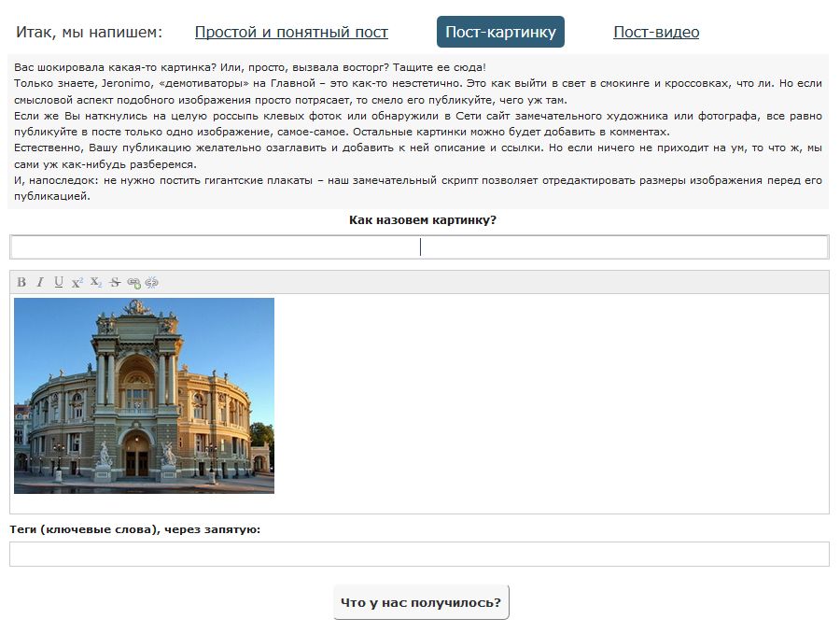Apply italic formatting
The image size is (840, 633).
click(x=39, y=282)
